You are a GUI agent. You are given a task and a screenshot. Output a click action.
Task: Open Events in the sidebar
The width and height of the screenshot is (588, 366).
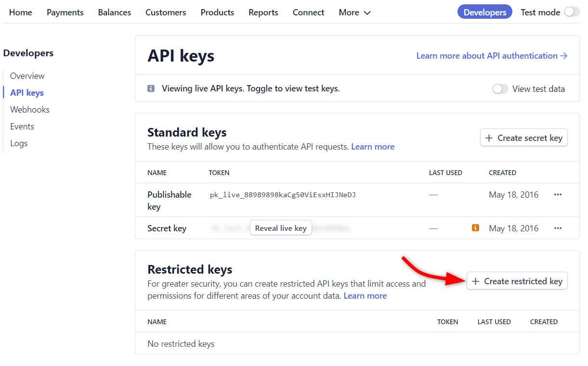22,126
